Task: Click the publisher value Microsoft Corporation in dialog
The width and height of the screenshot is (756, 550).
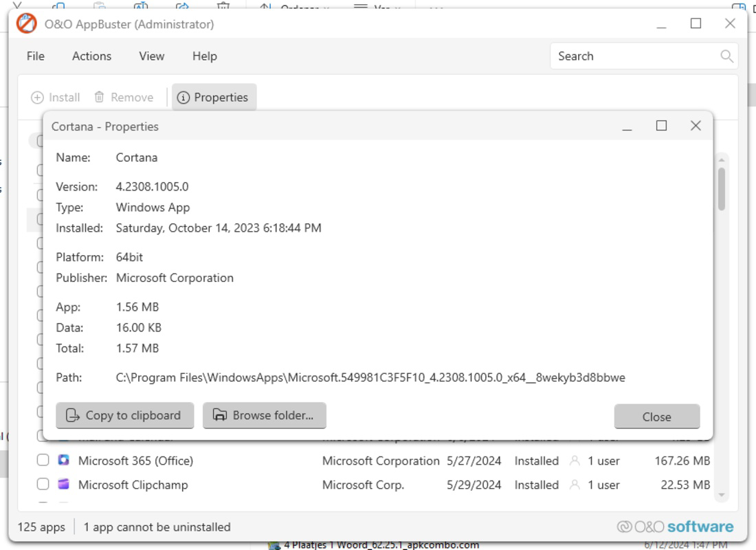Action: [x=175, y=278]
